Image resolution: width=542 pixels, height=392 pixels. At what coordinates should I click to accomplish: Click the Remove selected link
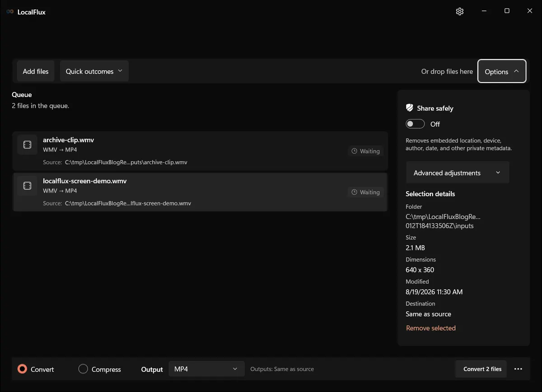coord(431,328)
